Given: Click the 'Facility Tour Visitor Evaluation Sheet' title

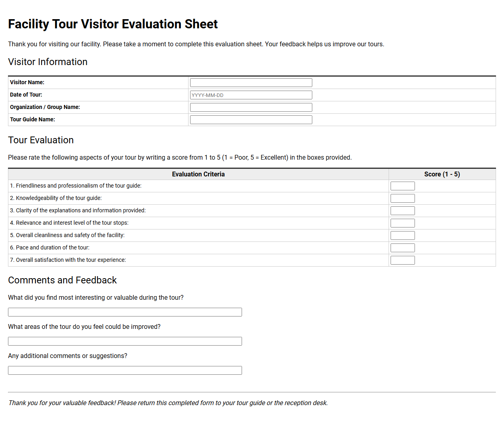Looking at the screenshot, I should point(113,24).
